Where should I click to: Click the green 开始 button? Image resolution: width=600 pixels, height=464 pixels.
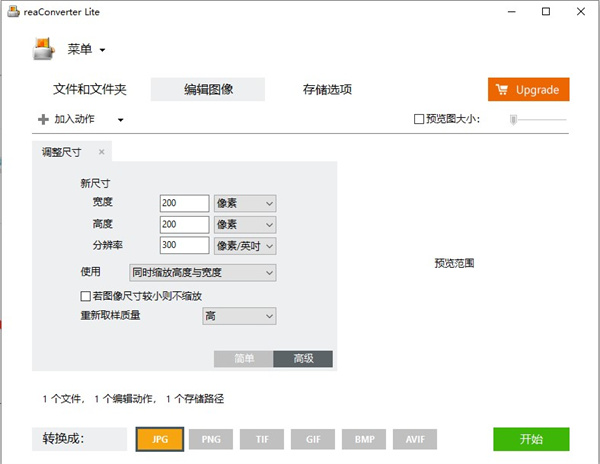point(531,438)
